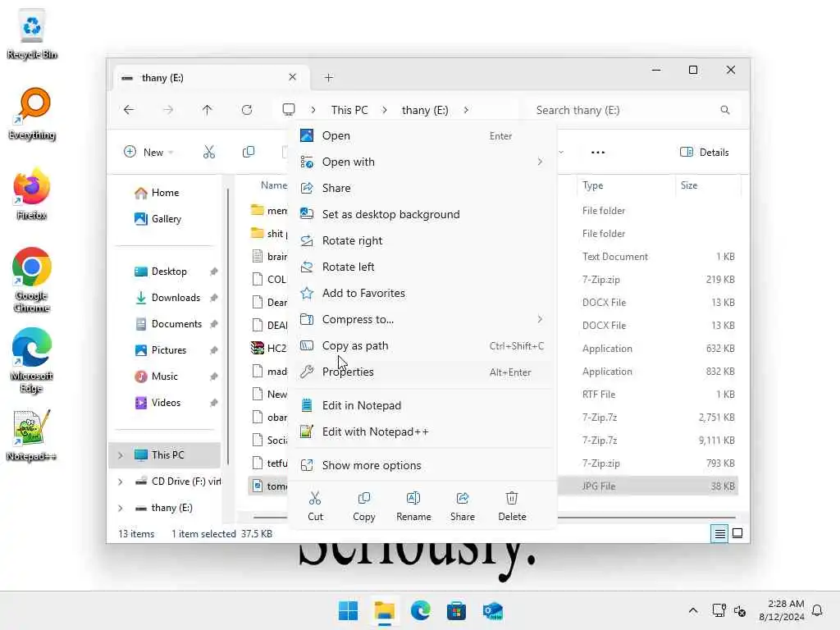Viewport: 840px width, 630px height.
Task: Open Google Chrome desktop shortcut
Action: click(32, 280)
